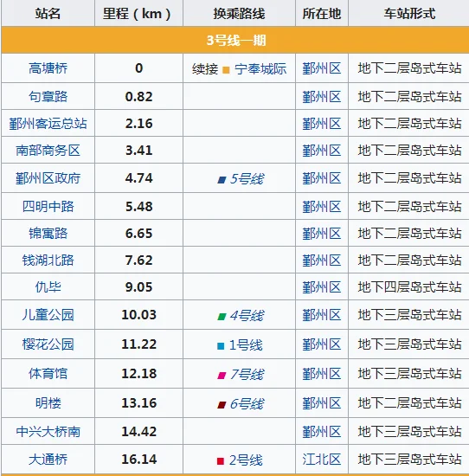469x476 pixels.
Task: Click the 换乘路线 column header
Action: pos(239,13)
